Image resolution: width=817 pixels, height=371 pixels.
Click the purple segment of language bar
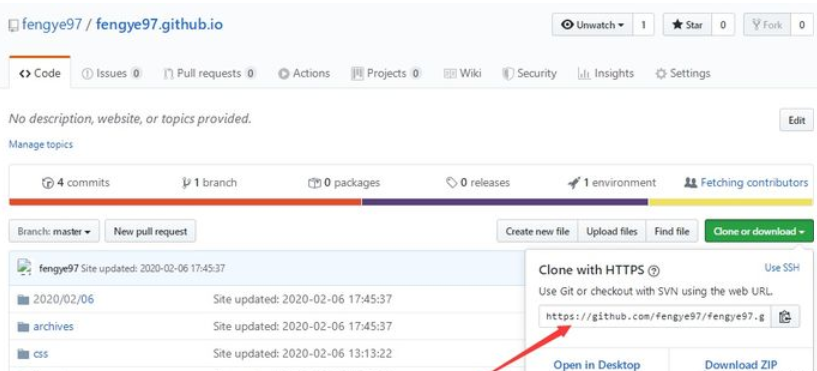pos(505,202)
